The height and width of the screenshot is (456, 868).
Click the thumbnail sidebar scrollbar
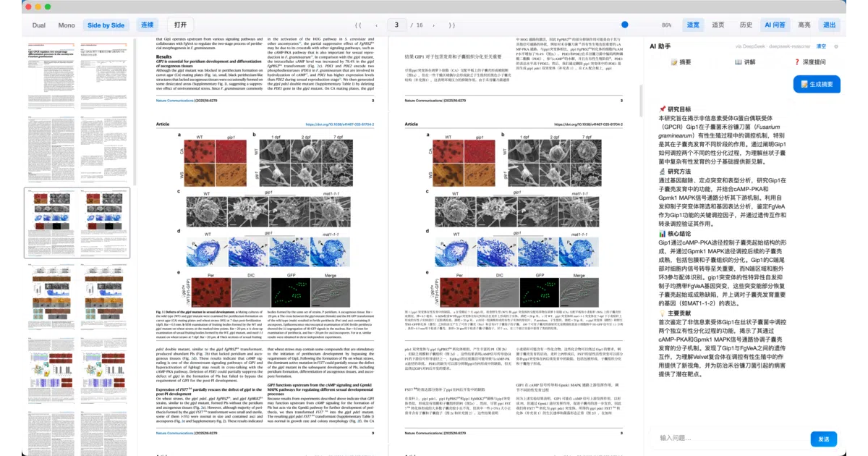(x=134, y=112)
